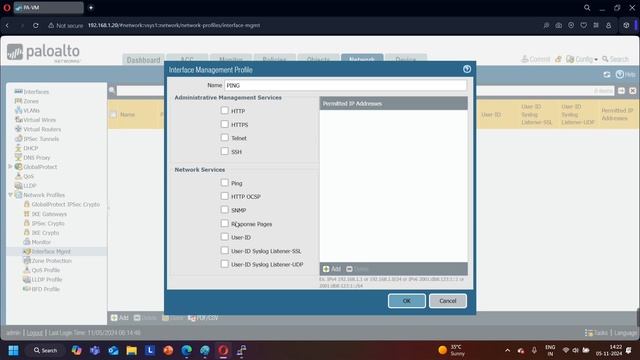Check the HTTP OCSP option
Image resolution: width=640 pixels, height=360 pixels.
pos(224,196)
